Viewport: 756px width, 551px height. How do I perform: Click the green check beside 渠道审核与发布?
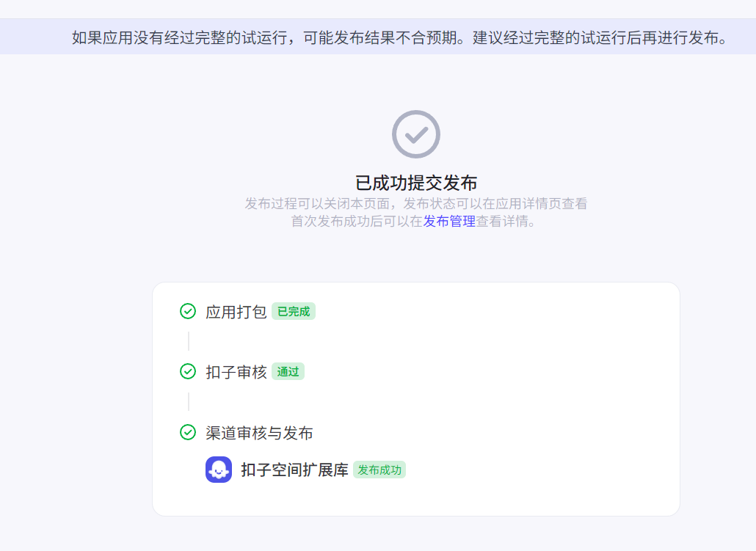point(188,432)
